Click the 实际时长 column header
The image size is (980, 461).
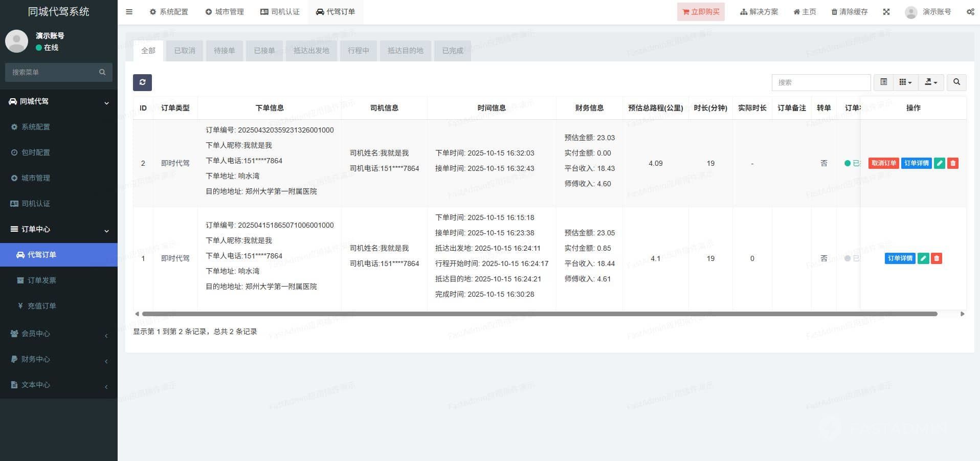[x=752, y=108]
